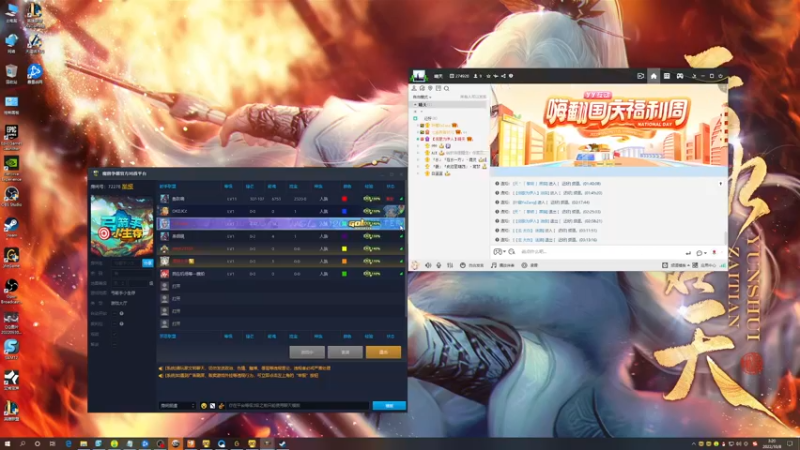
Task: Click the user silhouette icon in YY channel panel
Action: click(x=414, y=88)
